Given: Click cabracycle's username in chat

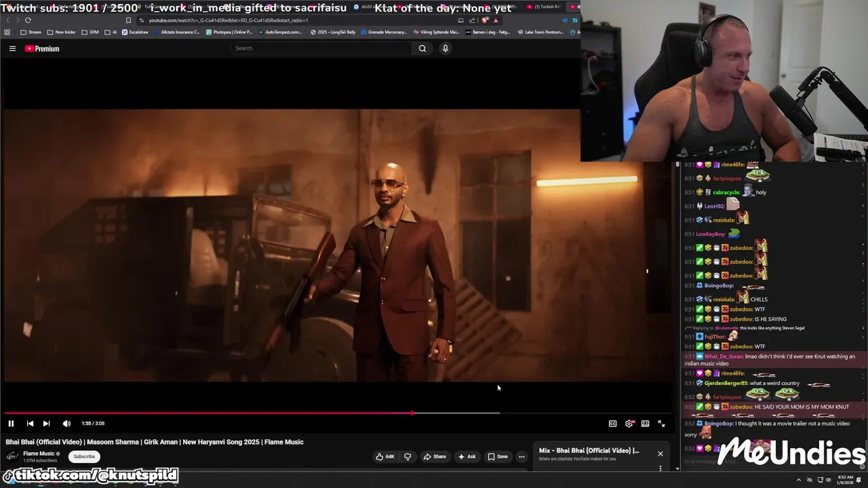Looking at the screenshot, I should tap(726, 192).
